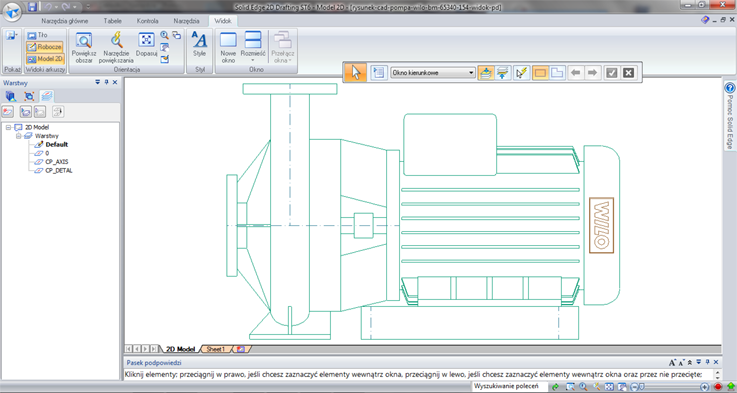Pin the Warstwy panel

[106, 82]
